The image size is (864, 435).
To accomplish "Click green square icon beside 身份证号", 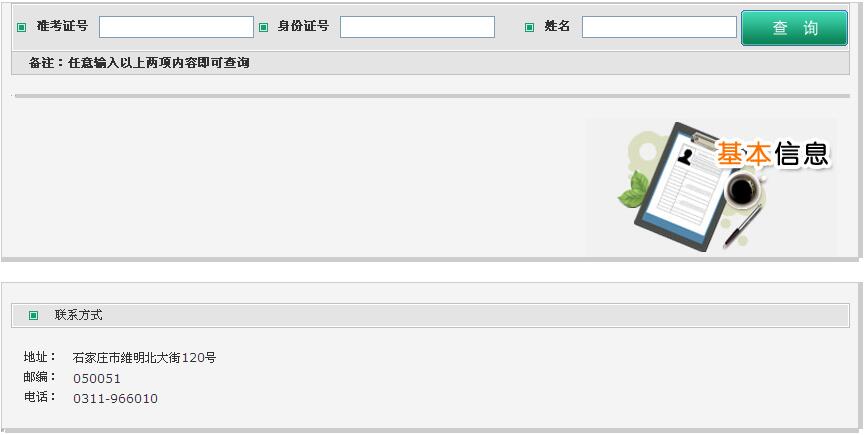I will pos(263,27).
